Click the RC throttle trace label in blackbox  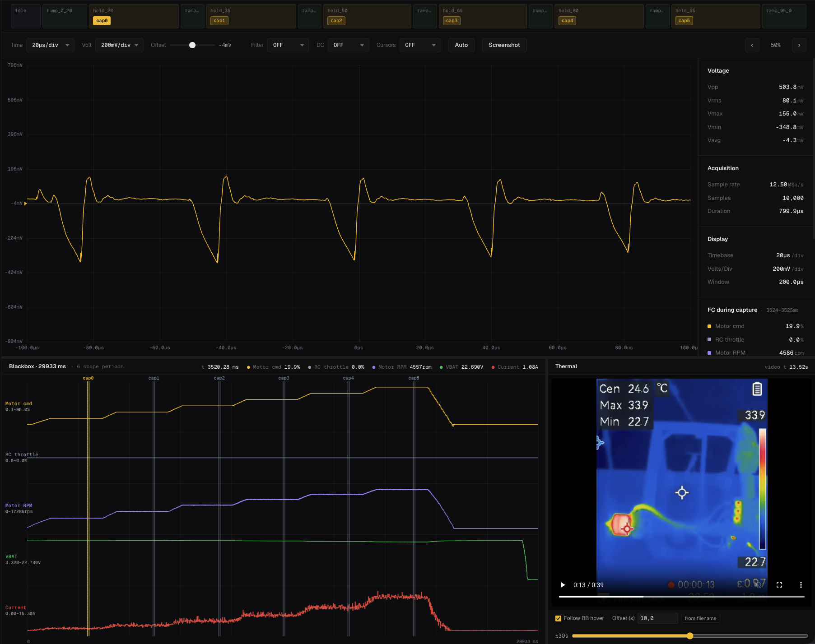(22, 455)
